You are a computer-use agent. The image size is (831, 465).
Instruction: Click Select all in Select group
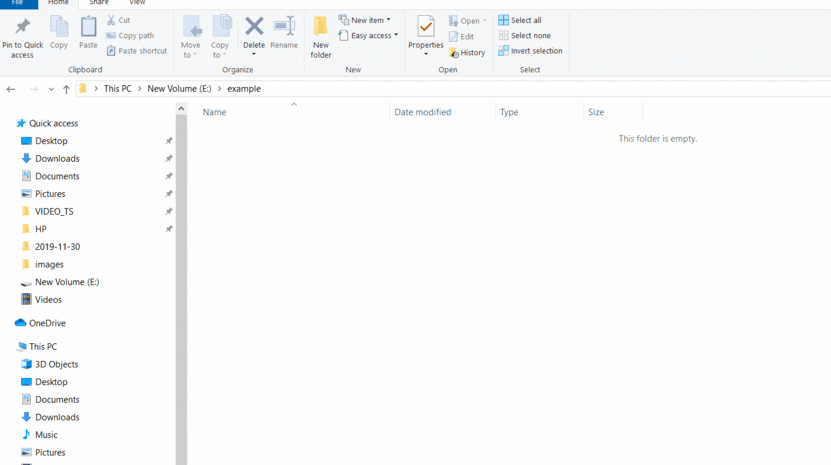[x=520, y=20]
